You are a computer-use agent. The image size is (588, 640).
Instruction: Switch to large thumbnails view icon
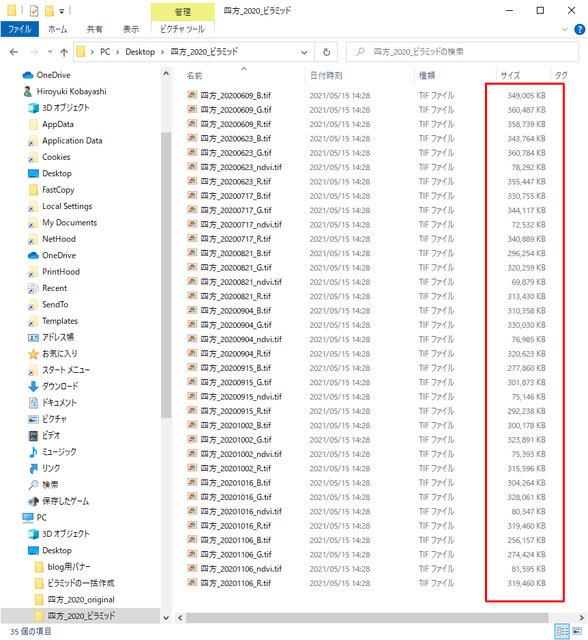[577, 631]
